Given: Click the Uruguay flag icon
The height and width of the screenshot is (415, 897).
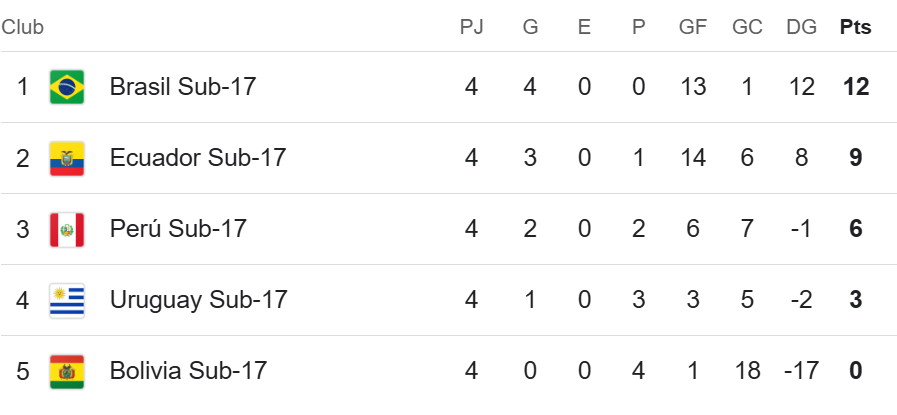Looking at the screenshot, I should click(x=67, y=301).
